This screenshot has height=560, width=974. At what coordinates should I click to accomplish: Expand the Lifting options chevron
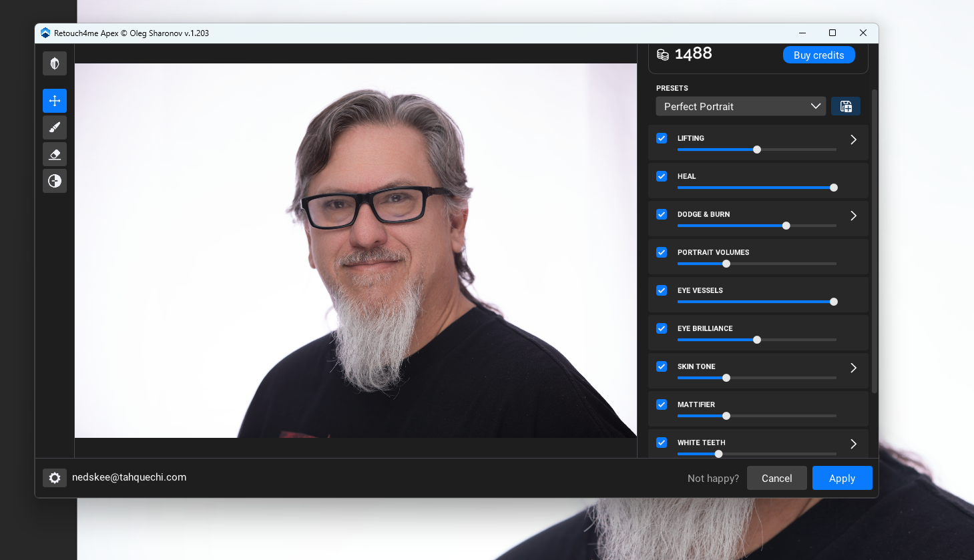(x=853, y=139)
